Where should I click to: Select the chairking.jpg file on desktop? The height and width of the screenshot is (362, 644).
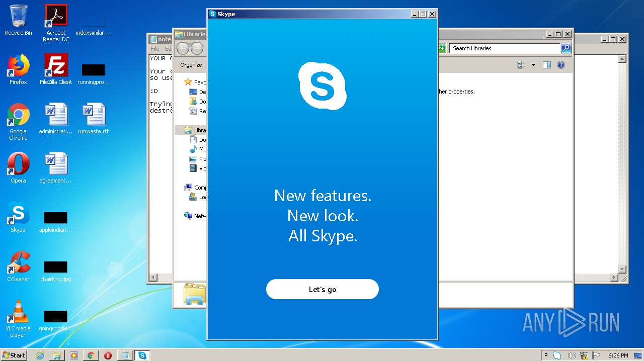click(56, 270)
